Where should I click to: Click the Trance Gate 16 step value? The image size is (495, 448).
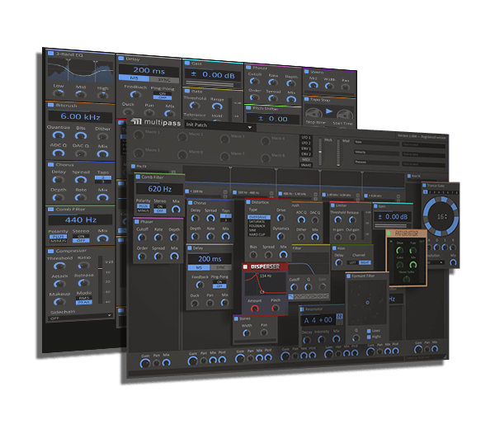(441, 216)
